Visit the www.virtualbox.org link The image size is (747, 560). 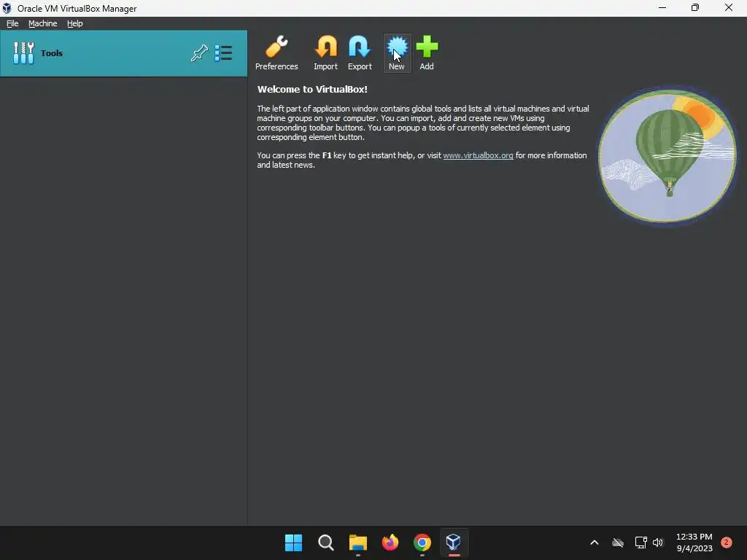tap(478, 155)
